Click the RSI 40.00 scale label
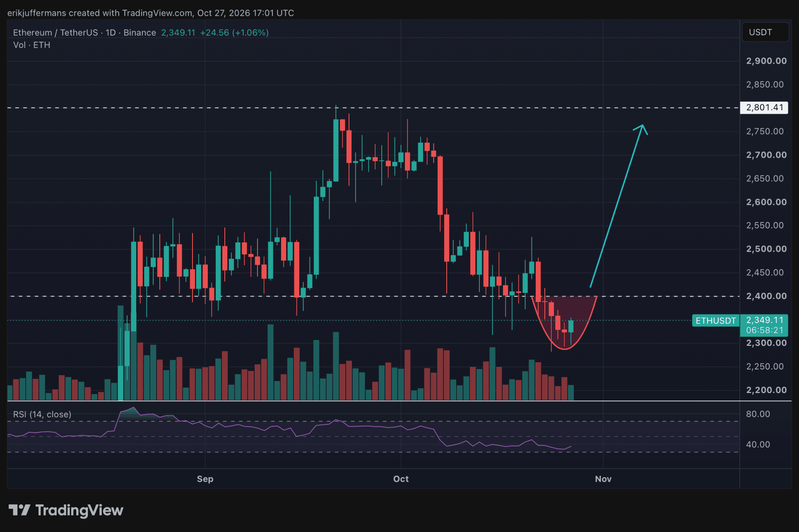The width and height of the screenshot is (799, 532). click(x=758, y=444)
